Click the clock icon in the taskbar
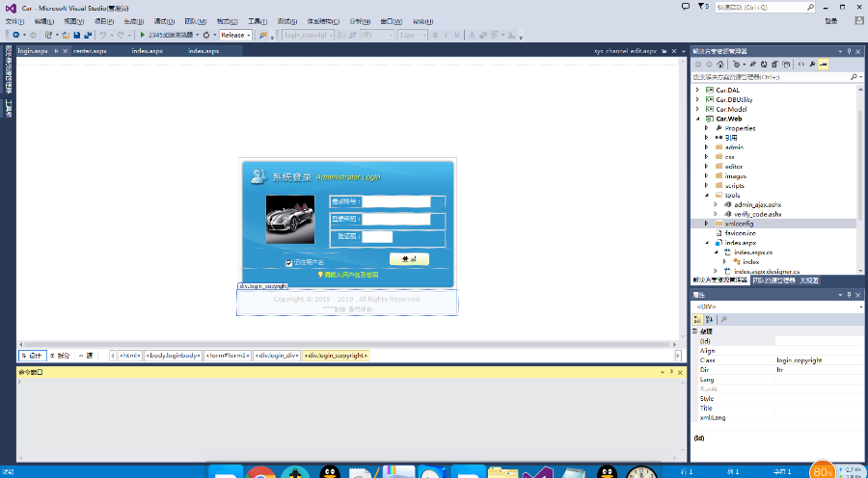 (641, 472)
